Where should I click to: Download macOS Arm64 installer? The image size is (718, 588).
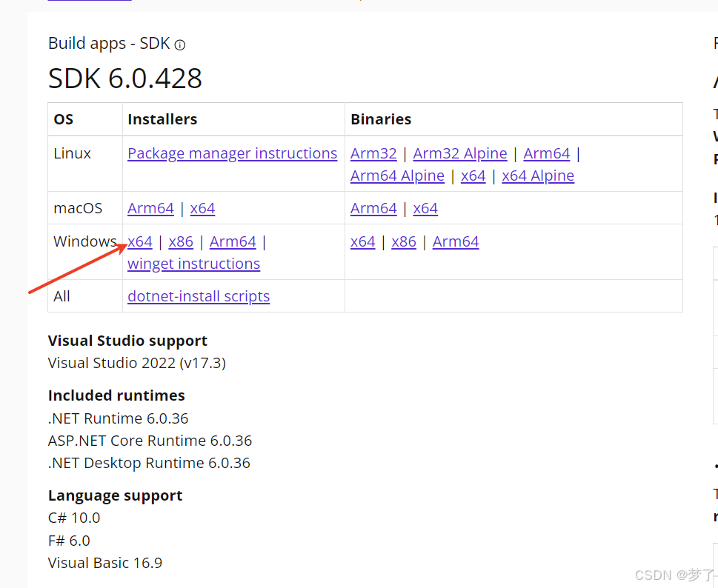click(150, 208)
